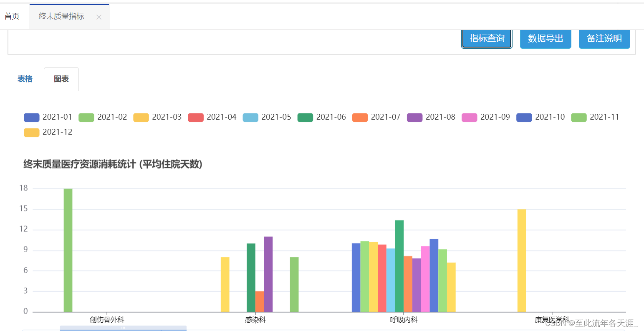This screenshot has width=644, height=331.
Task: Click the first blue 呼吸内科 bar
Action: point(356,278)
